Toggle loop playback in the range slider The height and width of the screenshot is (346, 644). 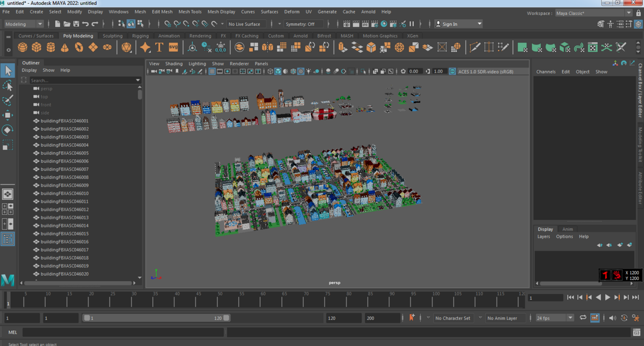tap(583, 318)
